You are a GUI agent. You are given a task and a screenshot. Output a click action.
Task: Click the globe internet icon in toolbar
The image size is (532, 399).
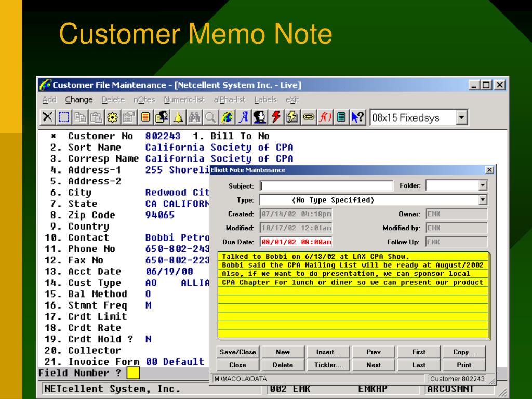point(227,117)
